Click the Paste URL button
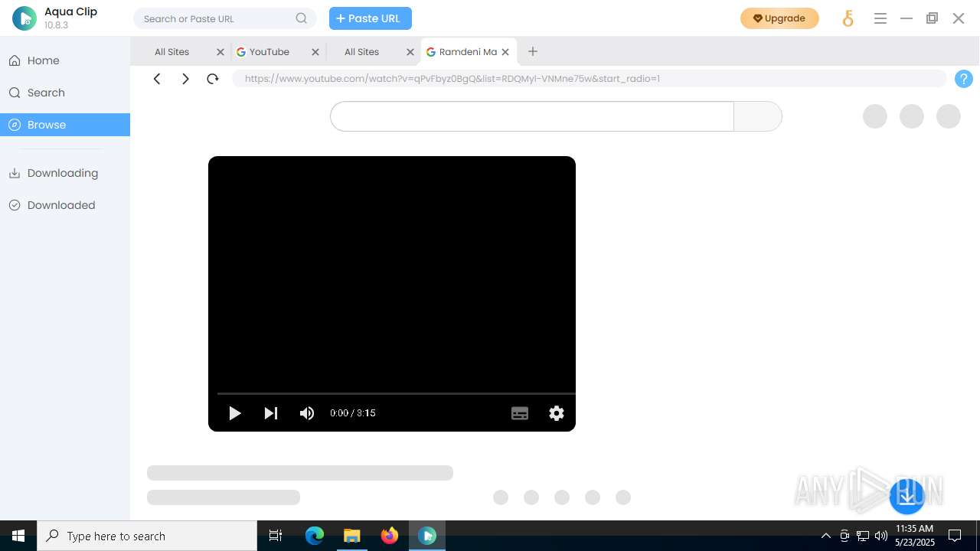This screenshot has width=980, height=551. click(371, 18)
